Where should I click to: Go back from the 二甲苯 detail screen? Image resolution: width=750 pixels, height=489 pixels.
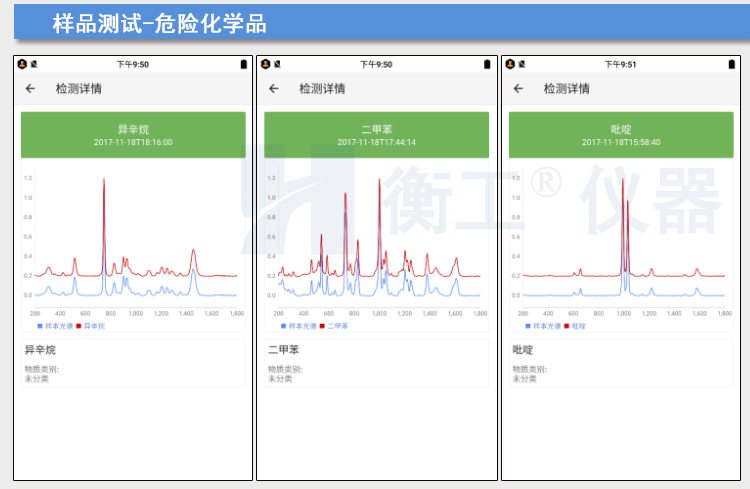click(x=274, y=88)
